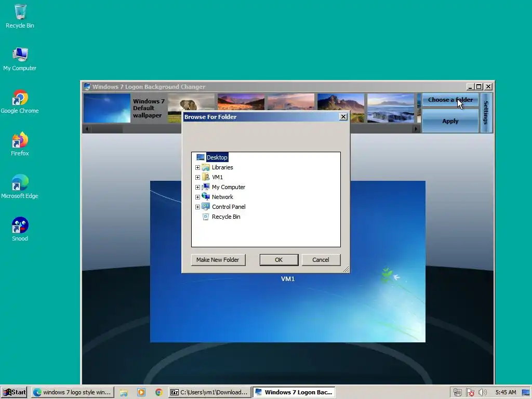
Task: Launch Google Chrome from desktop
Action: point(20,101)
